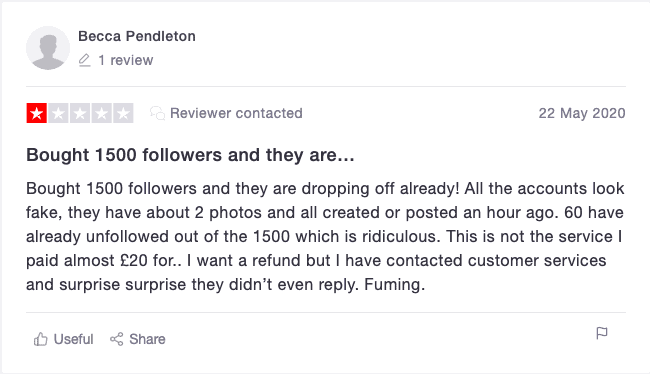Click the Reviewer contacted speech bubble icon
This screenshot has width=650, height=374.
coord(158,113)
